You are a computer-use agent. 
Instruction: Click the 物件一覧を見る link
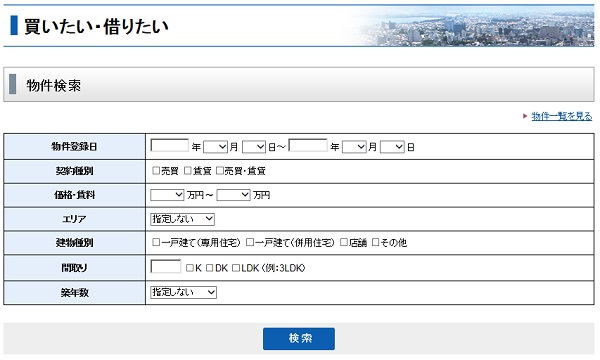click(x=561, y=116)
